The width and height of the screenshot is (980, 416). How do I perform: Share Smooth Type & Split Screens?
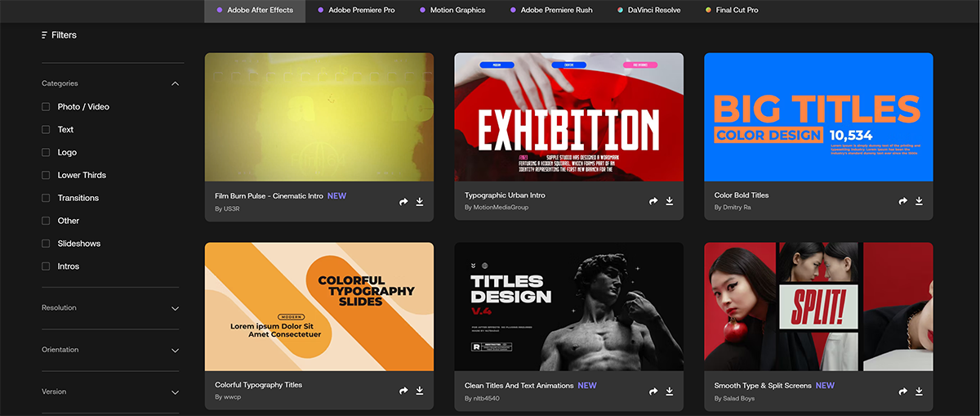pos(903,391)
